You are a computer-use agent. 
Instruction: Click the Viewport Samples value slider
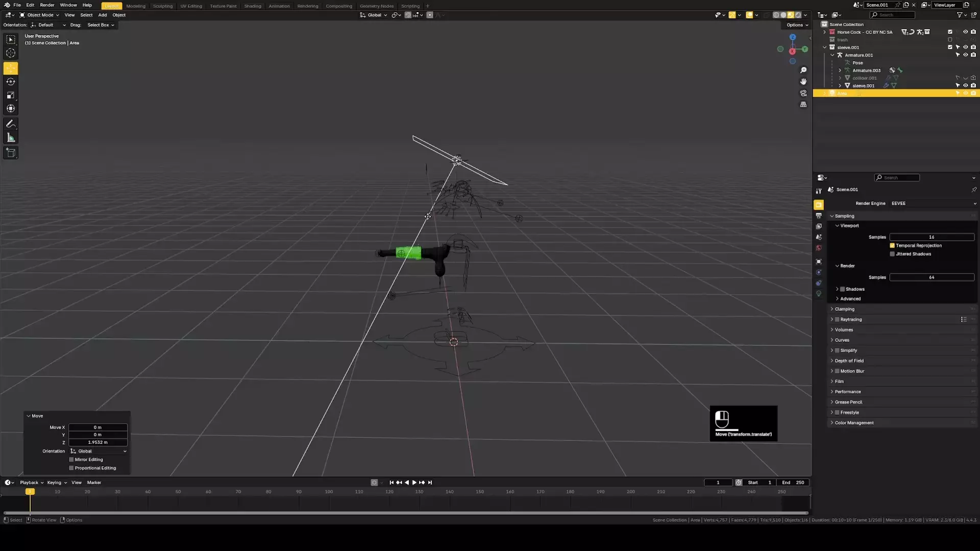[932, 237]
